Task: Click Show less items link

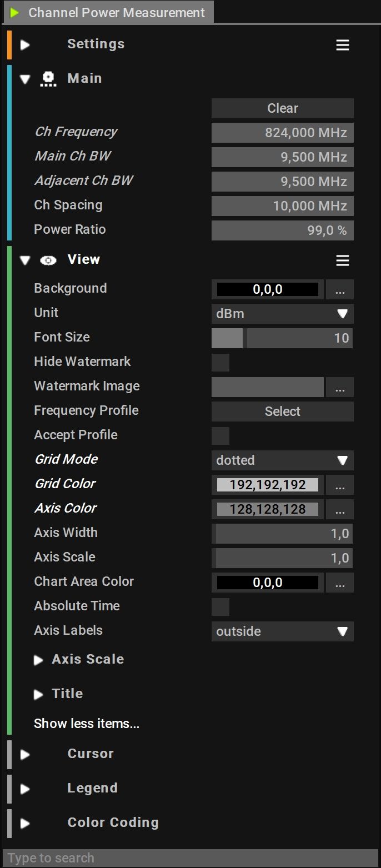Action: [87, 724]
